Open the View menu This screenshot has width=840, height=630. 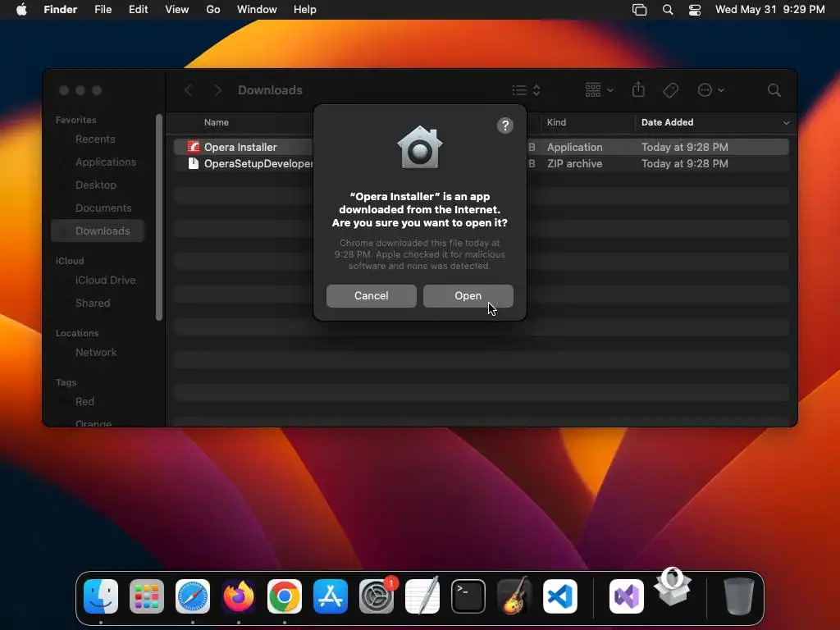[x=177, y=10]
